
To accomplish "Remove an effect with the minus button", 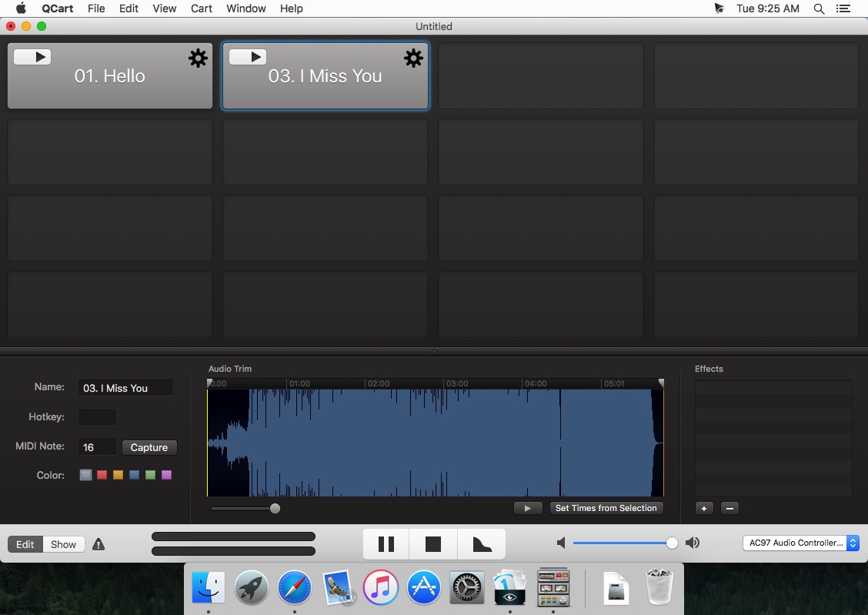I will 729,508.
